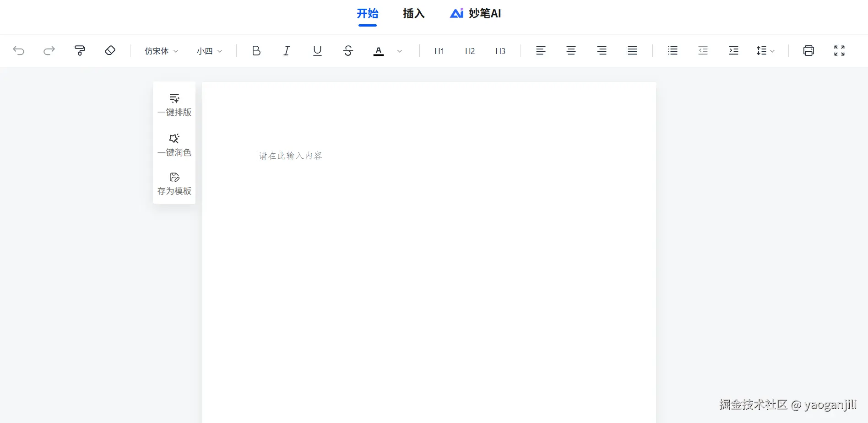Run 一键排版 auto layout

[174, 105]
